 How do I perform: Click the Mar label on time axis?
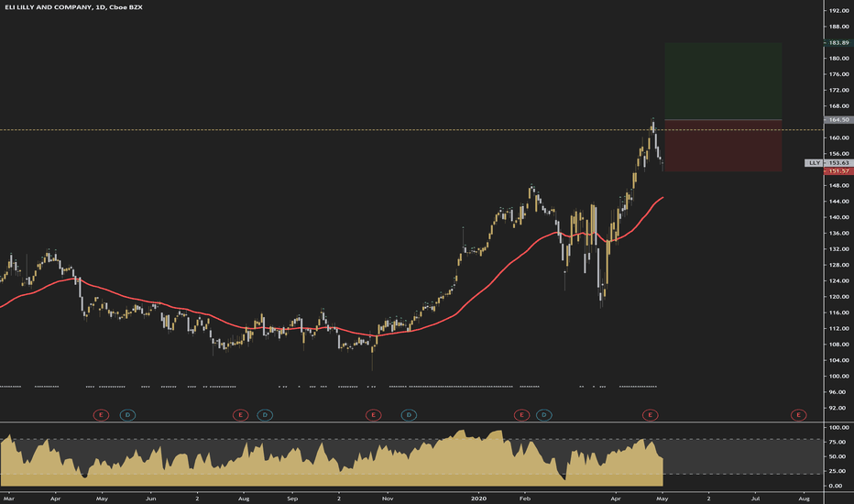coord(9,499)
